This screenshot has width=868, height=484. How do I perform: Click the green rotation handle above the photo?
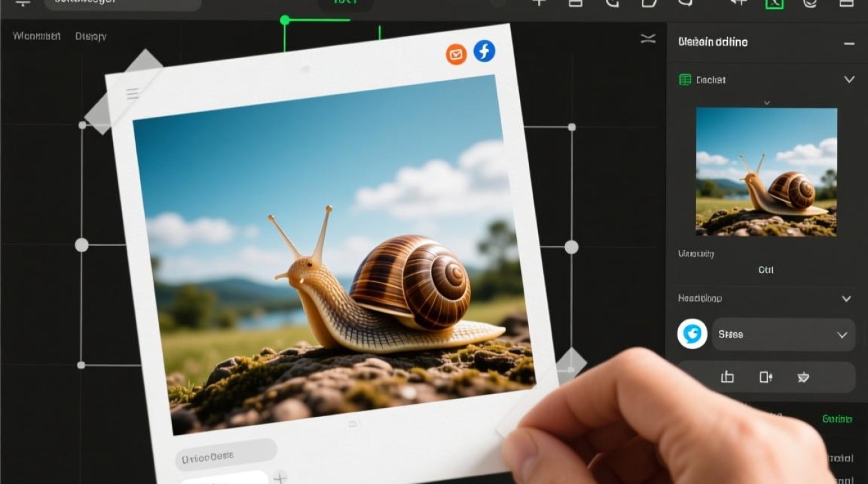click(285, 21)
